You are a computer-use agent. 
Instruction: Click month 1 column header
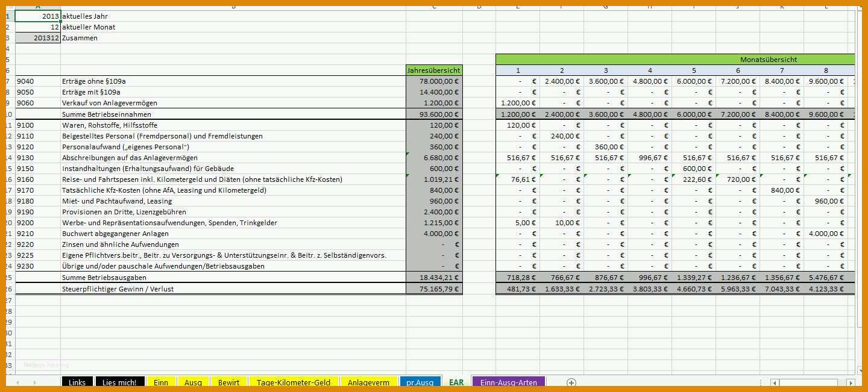[x=518, y=70]
